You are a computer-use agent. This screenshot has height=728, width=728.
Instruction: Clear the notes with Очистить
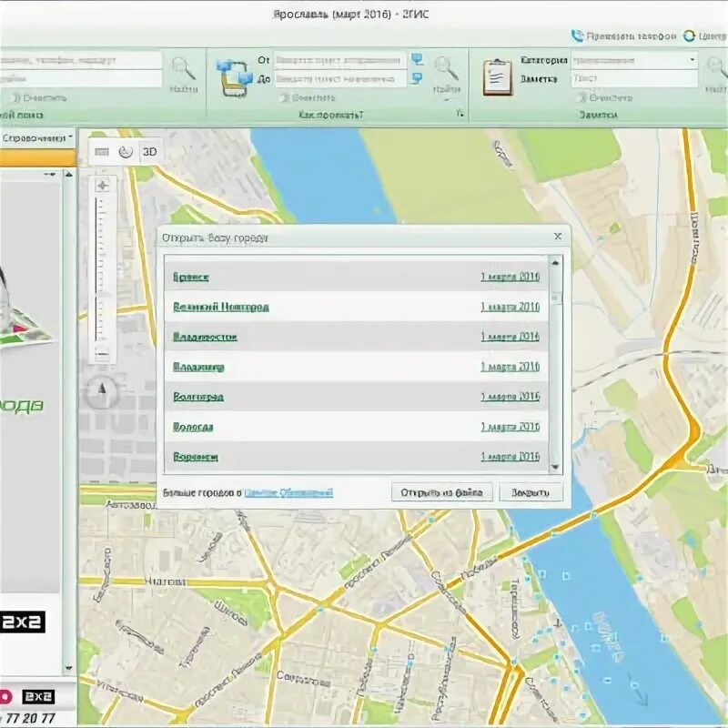[605, 97]
